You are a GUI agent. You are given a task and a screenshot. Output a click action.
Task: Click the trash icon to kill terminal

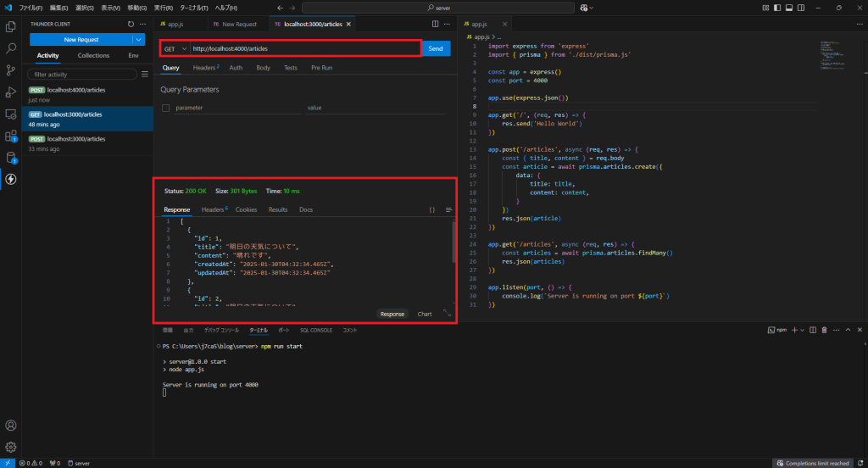pos(825,330)
